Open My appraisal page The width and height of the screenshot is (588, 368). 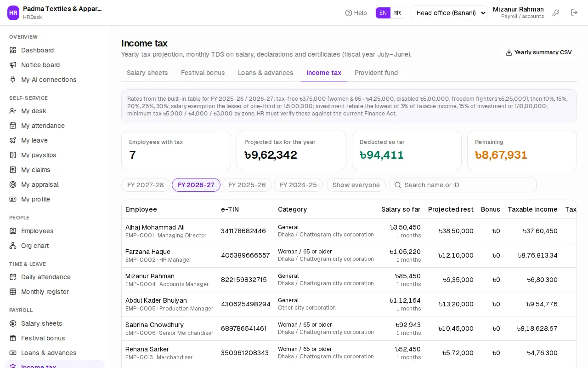[55, 184]
